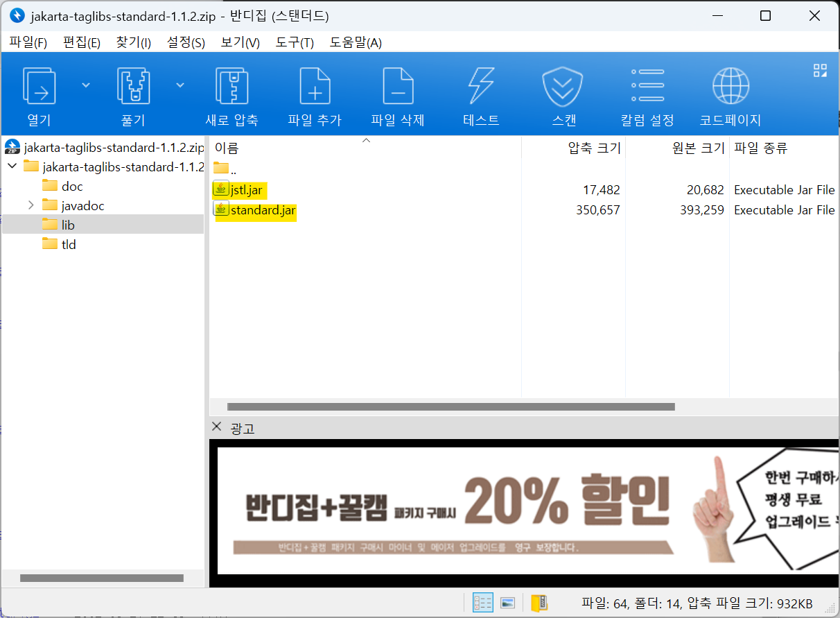Run the 테스트 (Test) lightning icon
This screenshot has height=618, width=840.
[x=481, y=85]
